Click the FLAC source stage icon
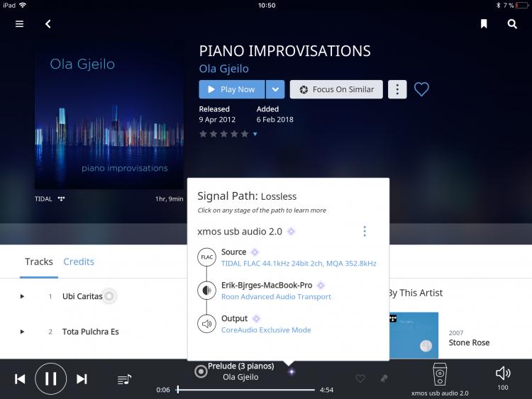The height and width of the screenshot is (399, 532). coord(206,257)
